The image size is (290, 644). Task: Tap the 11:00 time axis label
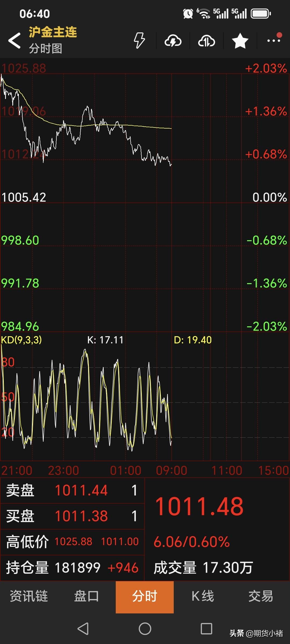click(x=227, y=471)
